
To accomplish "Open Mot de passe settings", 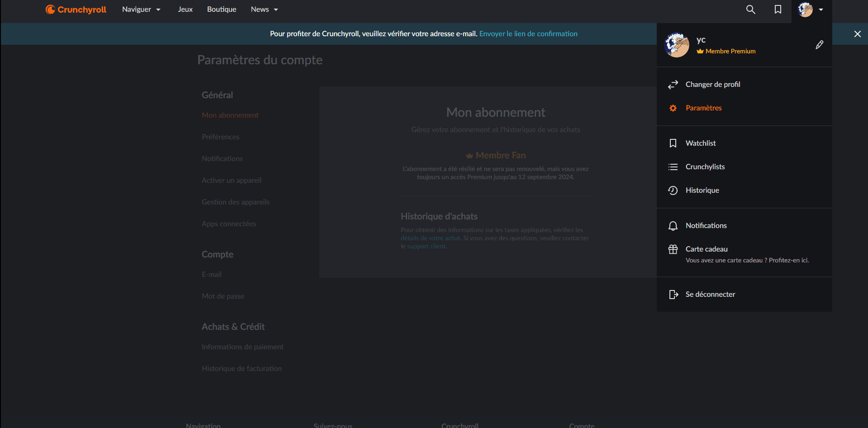I will click(x=223, y=296).
